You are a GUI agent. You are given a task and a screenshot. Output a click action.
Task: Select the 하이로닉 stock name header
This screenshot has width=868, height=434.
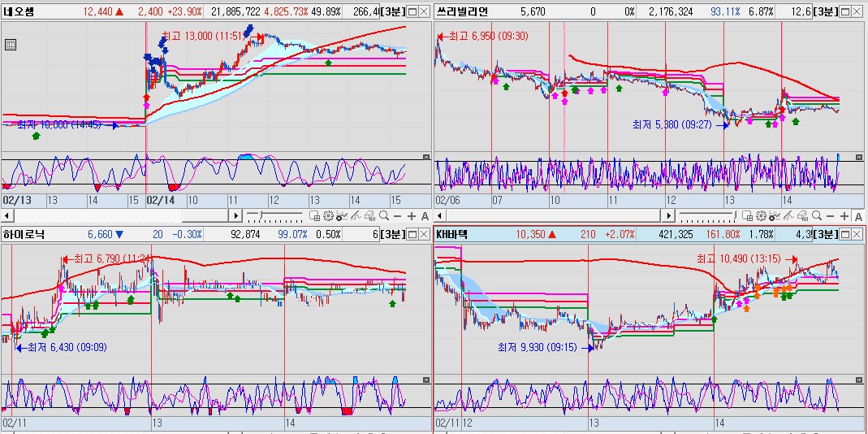(24, 234)
